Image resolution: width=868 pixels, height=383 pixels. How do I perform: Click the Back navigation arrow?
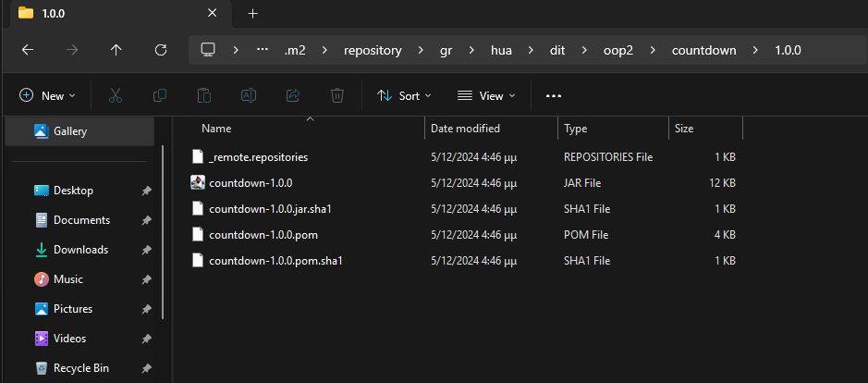pos(28,51)
